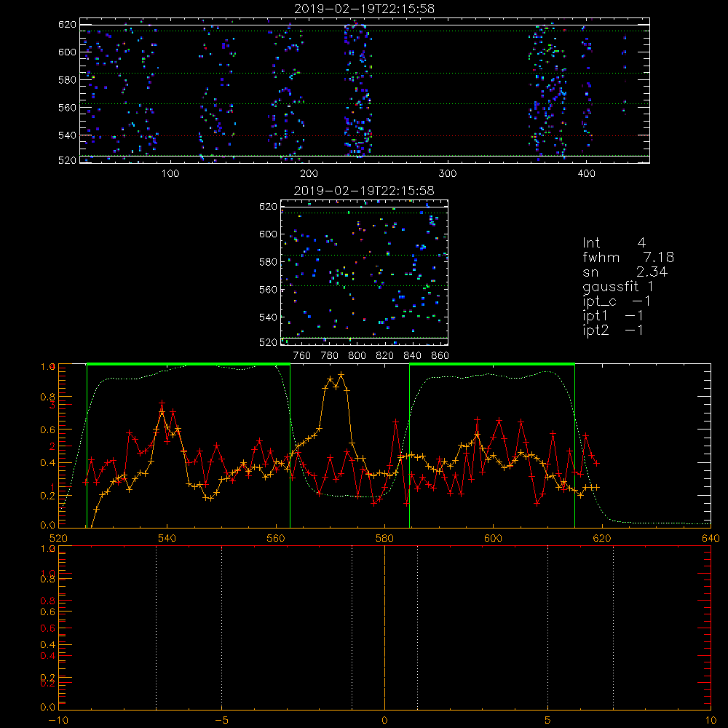Select the 'sn 2.34' readout line
728x728 pixels.
(625, 272)
